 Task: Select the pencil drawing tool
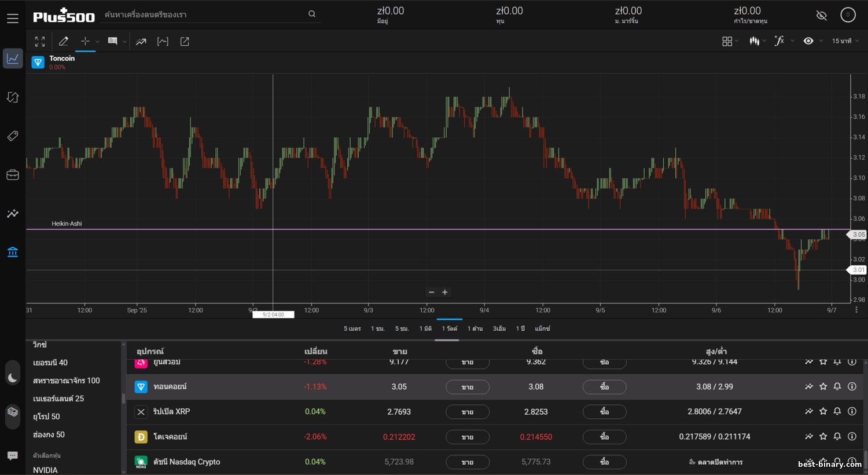[x=64, y=42]
